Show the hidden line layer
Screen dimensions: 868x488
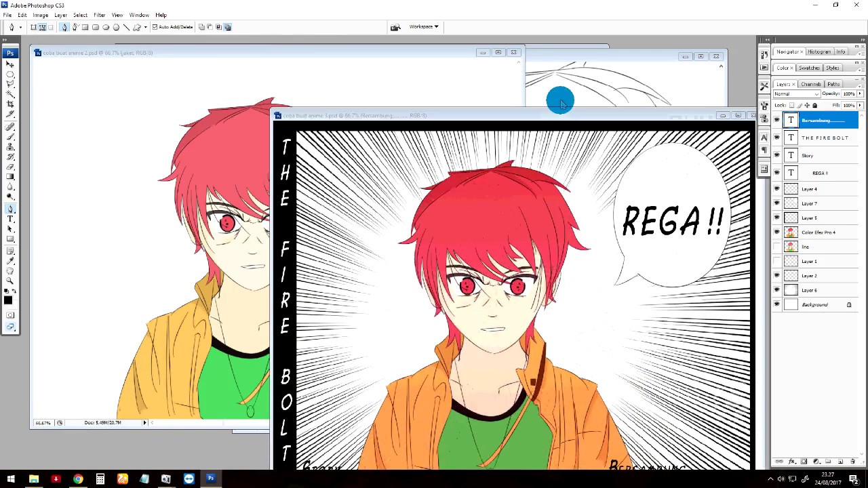pyautogui.click(x=777, y=247)
